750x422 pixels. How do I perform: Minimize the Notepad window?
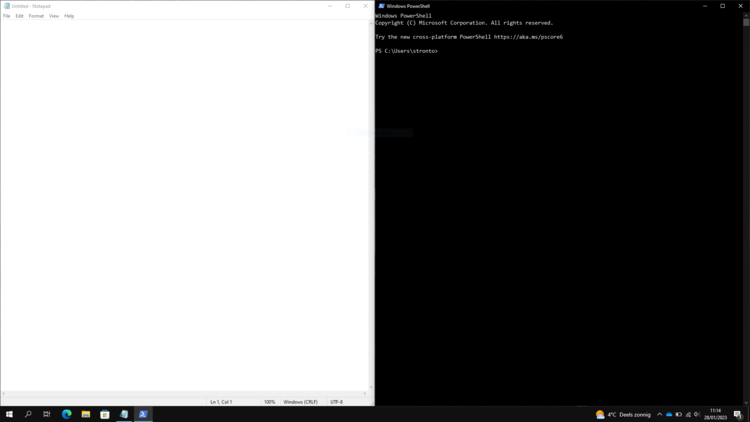330,6
